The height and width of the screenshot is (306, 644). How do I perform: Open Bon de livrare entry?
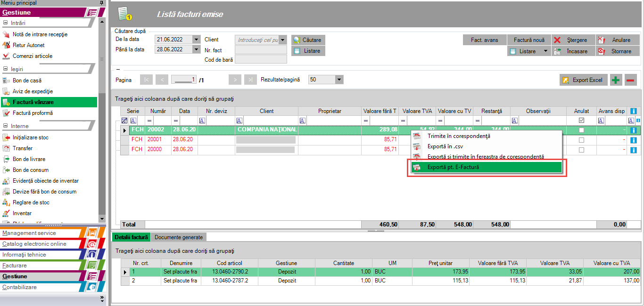pos(29,159)
